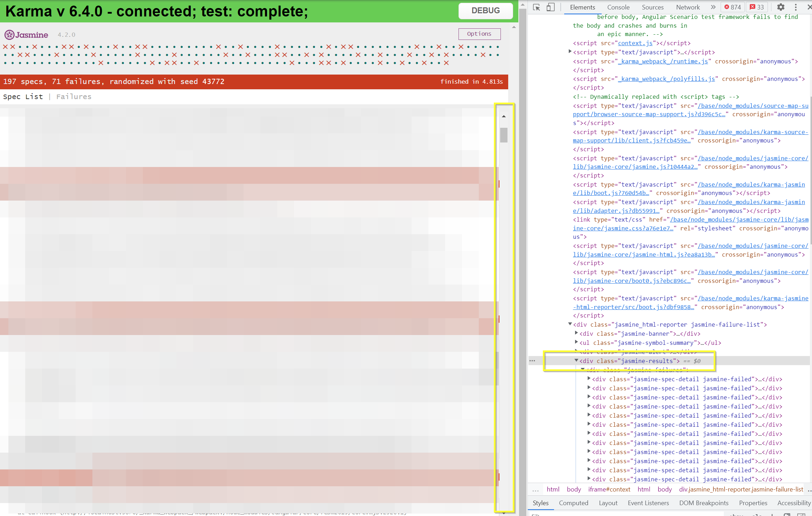Open the Sources tab
This screenshot has height=516, width=812.
(652, 7)
